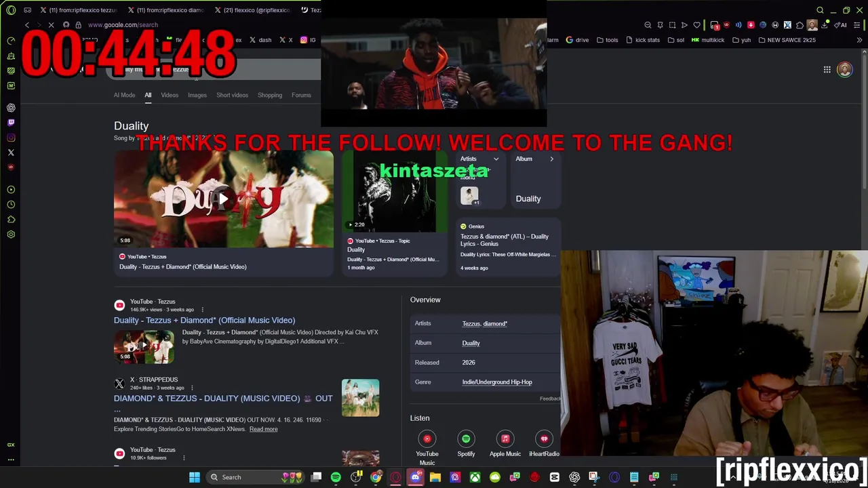Expand Album card arrow
This screenshot has height=488, width=868.
[551, 159]
